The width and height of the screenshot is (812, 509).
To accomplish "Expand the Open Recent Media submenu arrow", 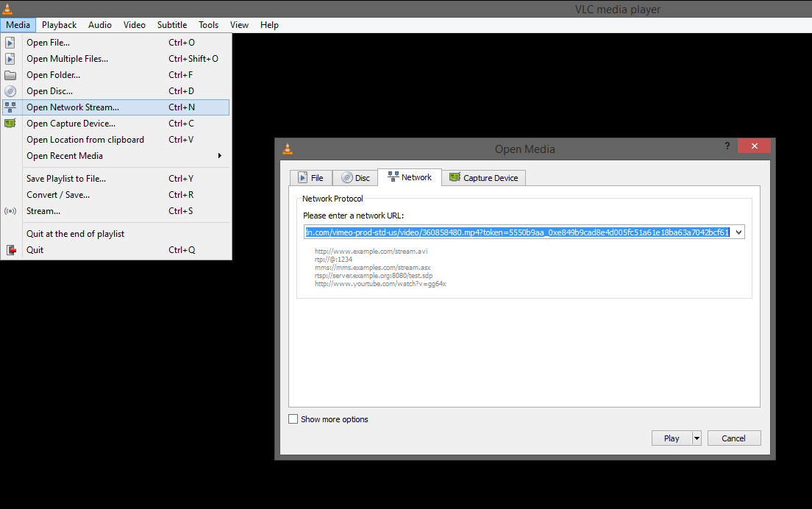I will [x=220, y=155].
